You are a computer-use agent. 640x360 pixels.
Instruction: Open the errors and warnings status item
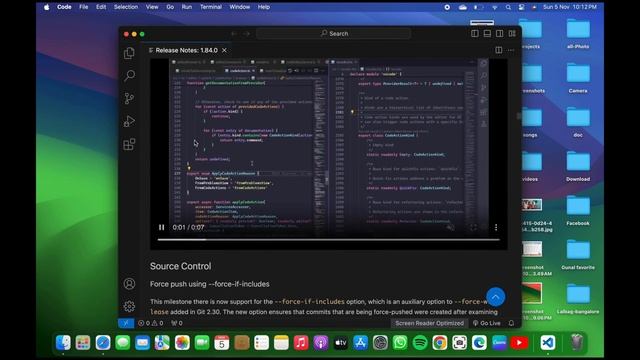(151, 323)
